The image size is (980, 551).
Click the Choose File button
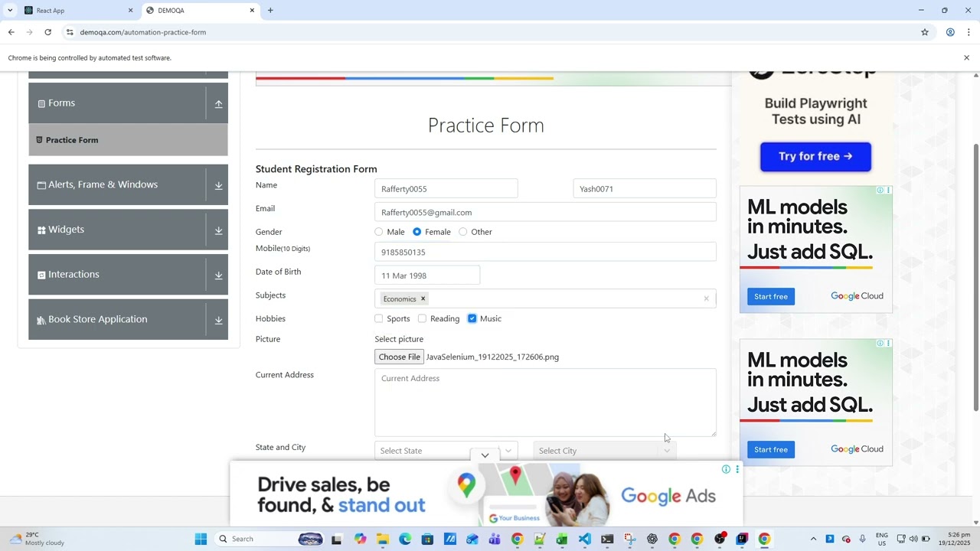point(399,357)
